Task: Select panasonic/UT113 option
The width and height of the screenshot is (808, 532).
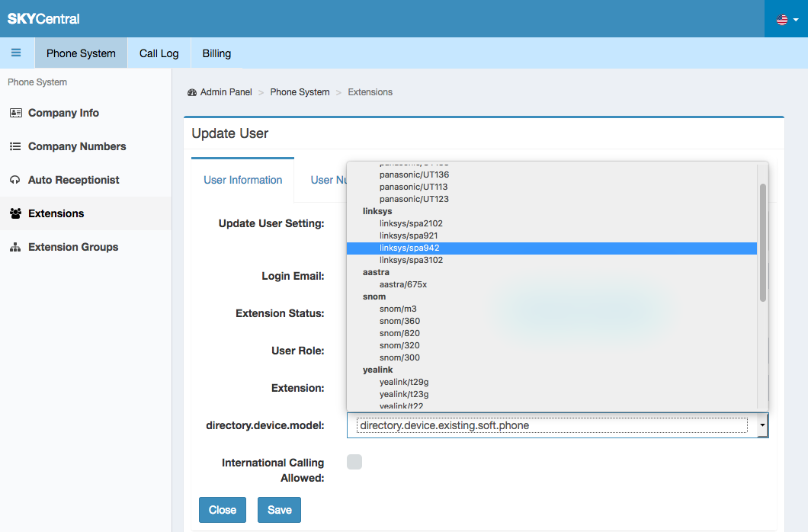Action: tap(552, 187)
